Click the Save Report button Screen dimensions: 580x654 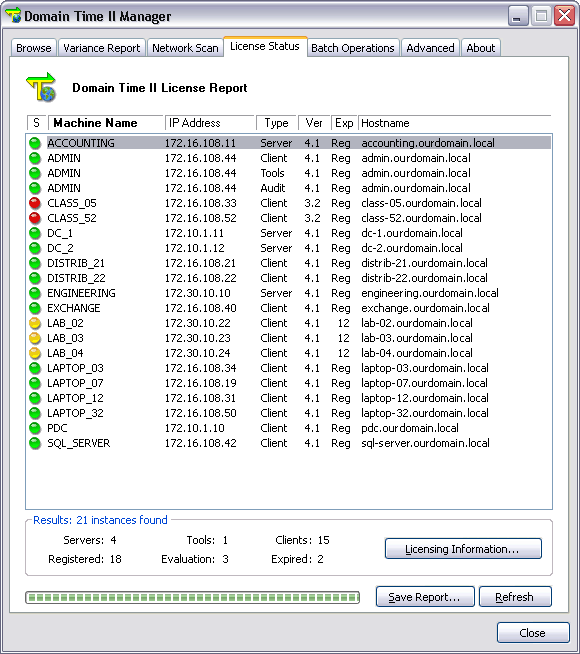click(425, 597)
